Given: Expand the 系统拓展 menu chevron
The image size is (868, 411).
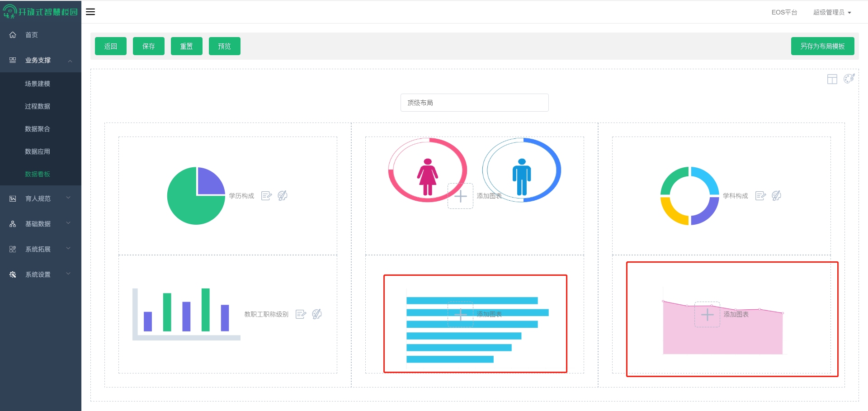Looking at the screenshot, I should click(68, 248).
